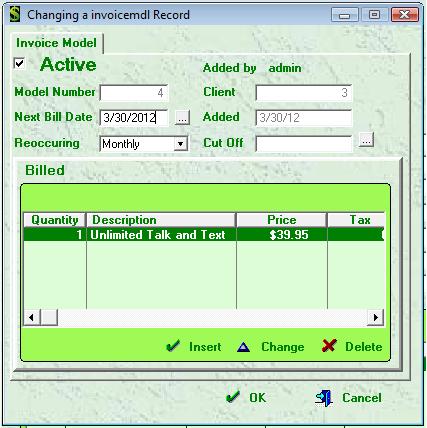Open date lookup next to Next Bill Date

click(182, 118)
